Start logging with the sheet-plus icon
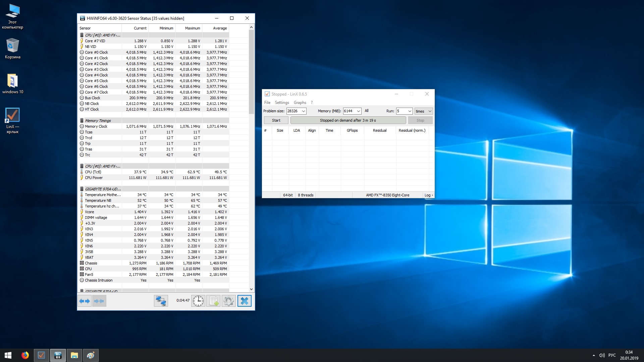The image size is (644, 362). (213, 301)
